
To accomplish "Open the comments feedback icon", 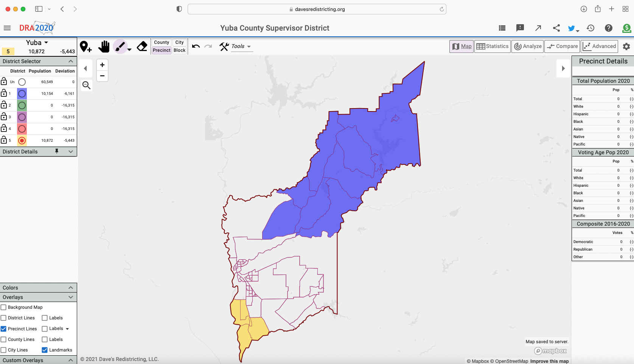I will coord(520,28).
